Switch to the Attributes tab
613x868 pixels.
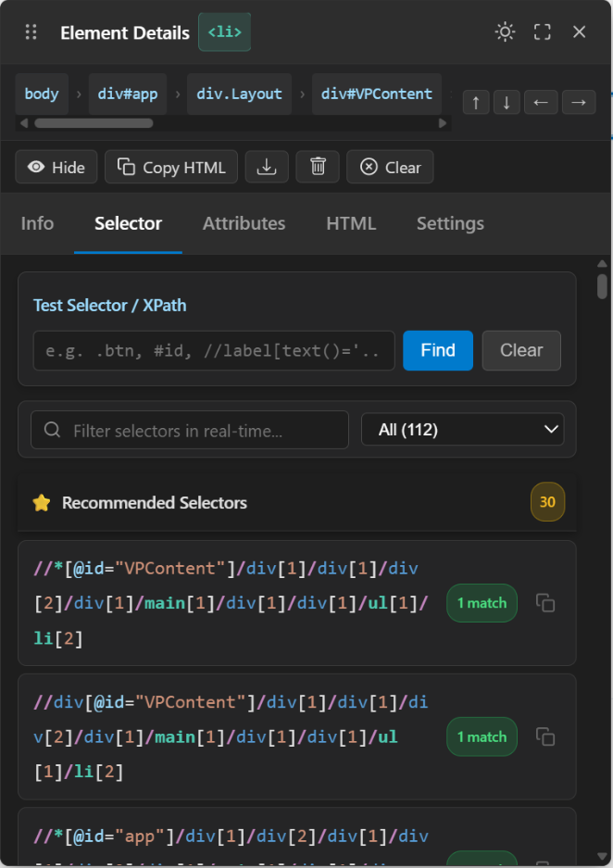[x=244, y=223]
